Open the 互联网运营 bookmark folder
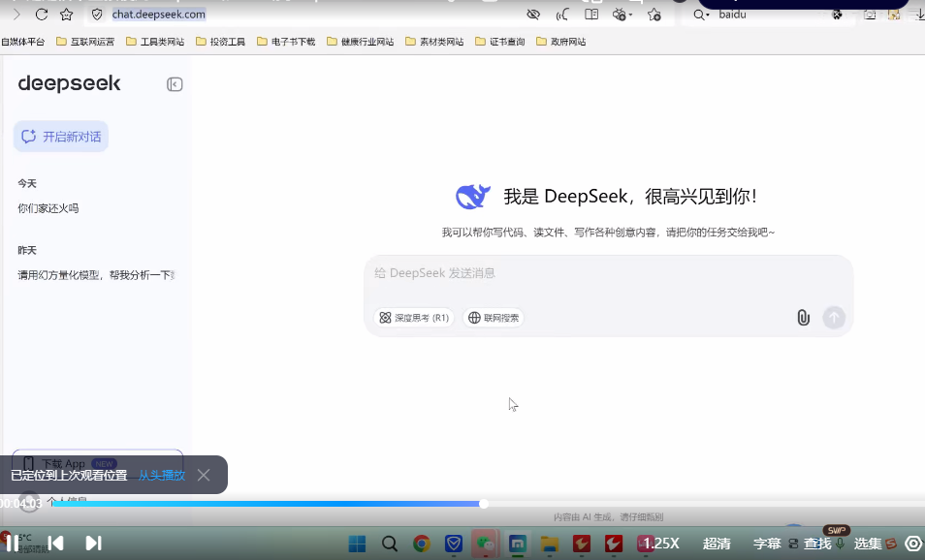The width and height of the screenshot is (925, 560). point(85,42)
